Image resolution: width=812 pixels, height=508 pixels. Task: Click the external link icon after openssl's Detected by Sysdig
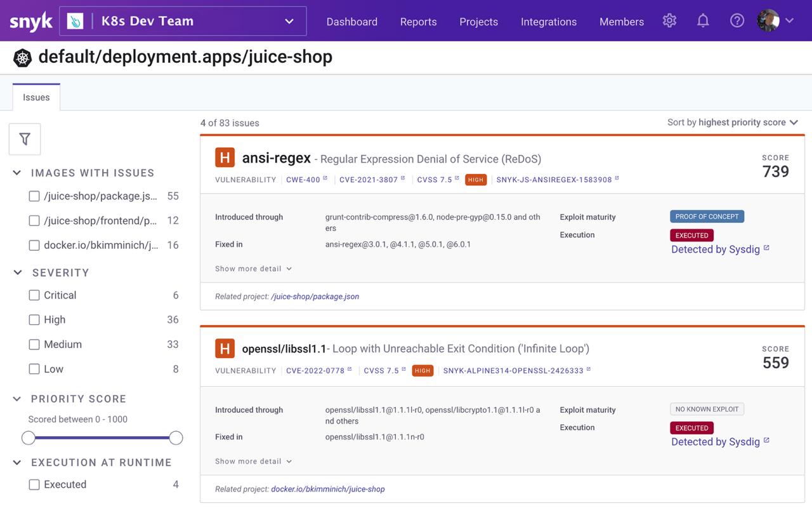pos(766,440)
